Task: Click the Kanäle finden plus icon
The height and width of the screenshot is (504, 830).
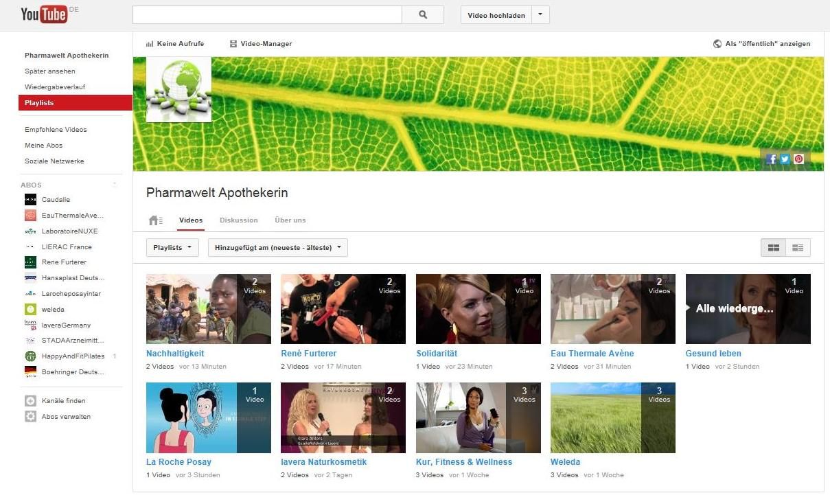Action: click(x=30, y=401)
